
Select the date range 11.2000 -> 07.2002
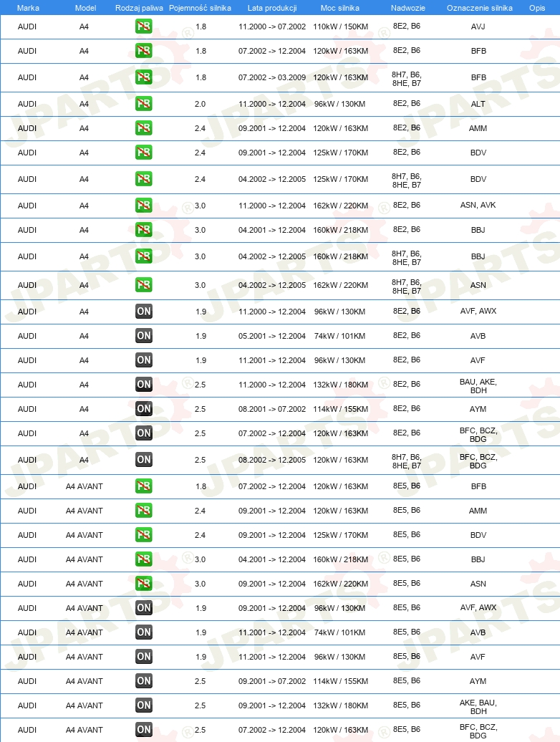coord(272,26)
